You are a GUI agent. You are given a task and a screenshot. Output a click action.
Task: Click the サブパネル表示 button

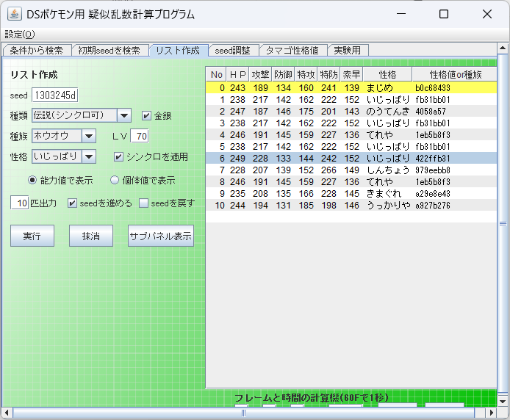tap(161, 236)
